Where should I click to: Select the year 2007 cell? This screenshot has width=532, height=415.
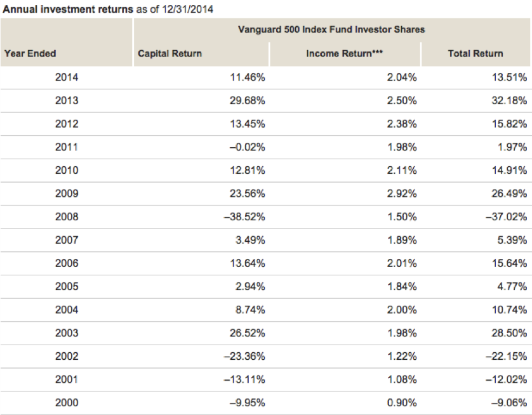tap(67, 240)
